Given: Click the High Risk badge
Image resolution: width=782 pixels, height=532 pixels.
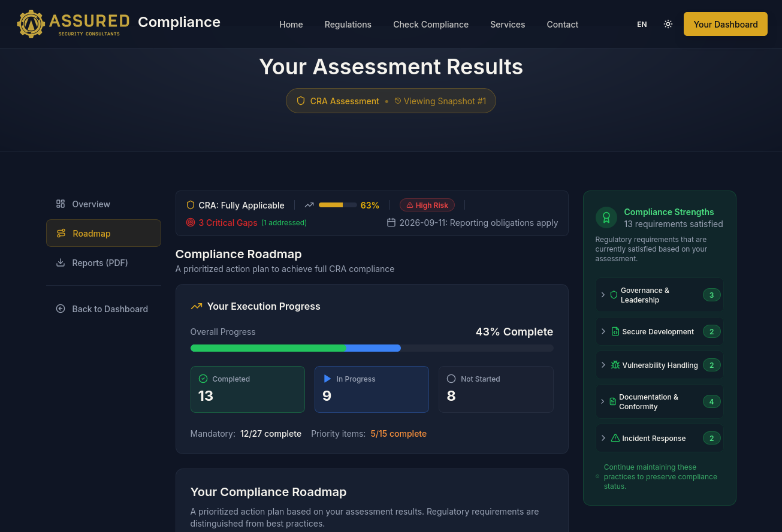Looking at the screenshot, I should click(x=427, y=205).
